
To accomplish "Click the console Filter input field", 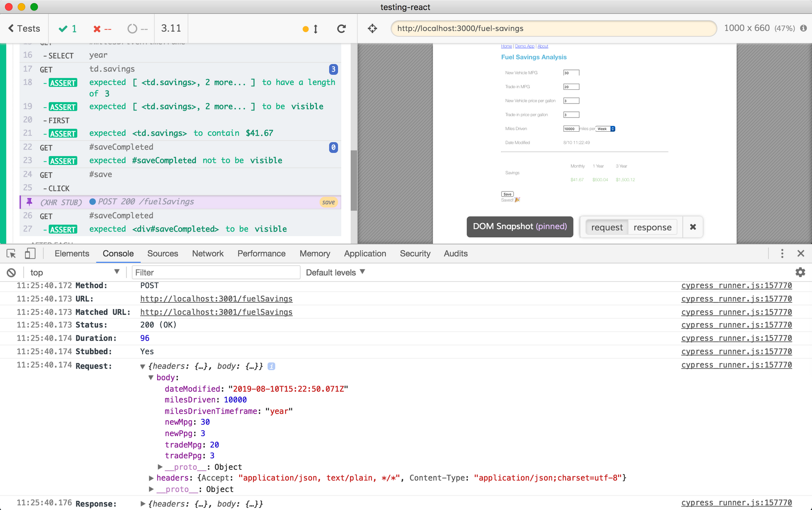I will click(x=216, y=272).
